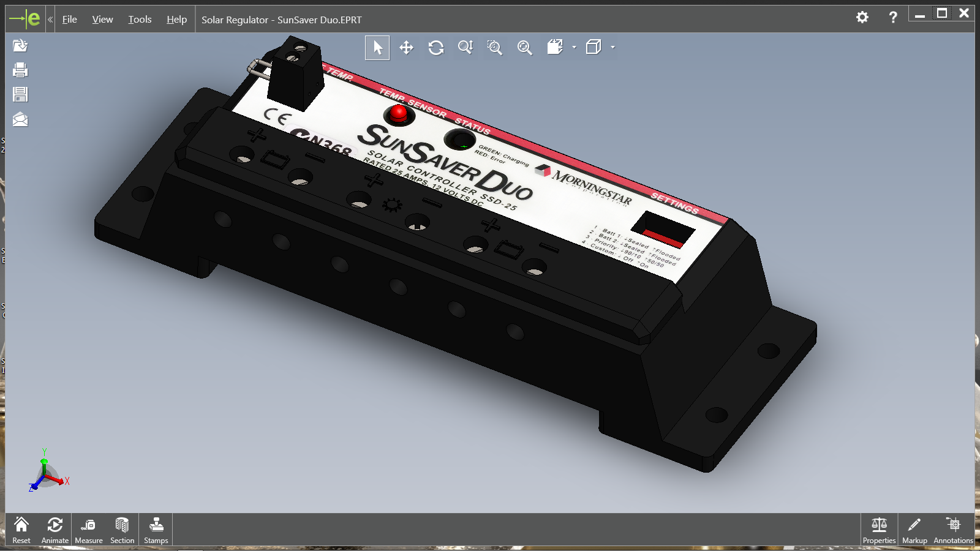This screenshot has width=980, height=551.
Task: Choose the Rotate view tool
Action: [436, 48]
